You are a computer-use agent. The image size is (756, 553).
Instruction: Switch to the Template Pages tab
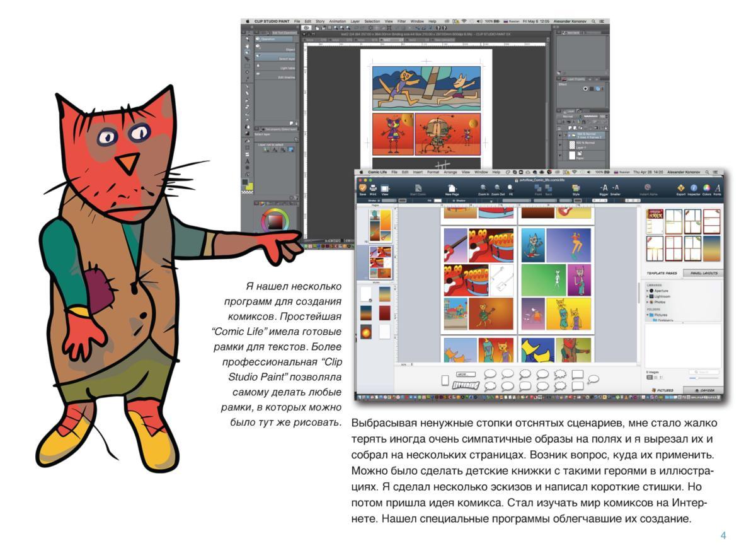pos(663,273)
